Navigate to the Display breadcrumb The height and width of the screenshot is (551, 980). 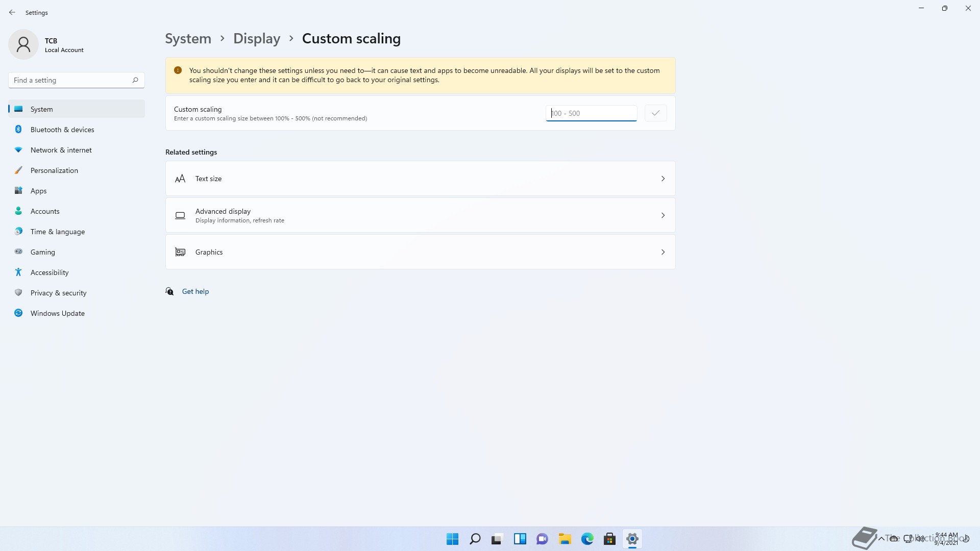[257, 39]
